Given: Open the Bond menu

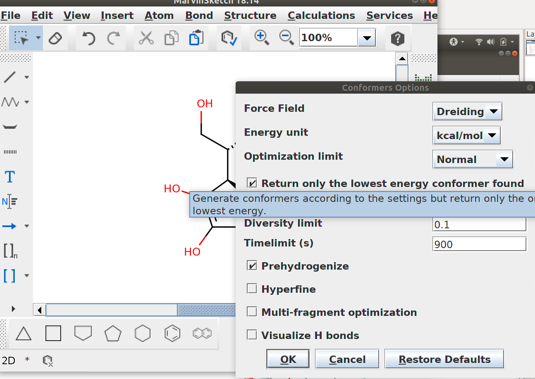Looking at the screenshot, I should point(199,15).
